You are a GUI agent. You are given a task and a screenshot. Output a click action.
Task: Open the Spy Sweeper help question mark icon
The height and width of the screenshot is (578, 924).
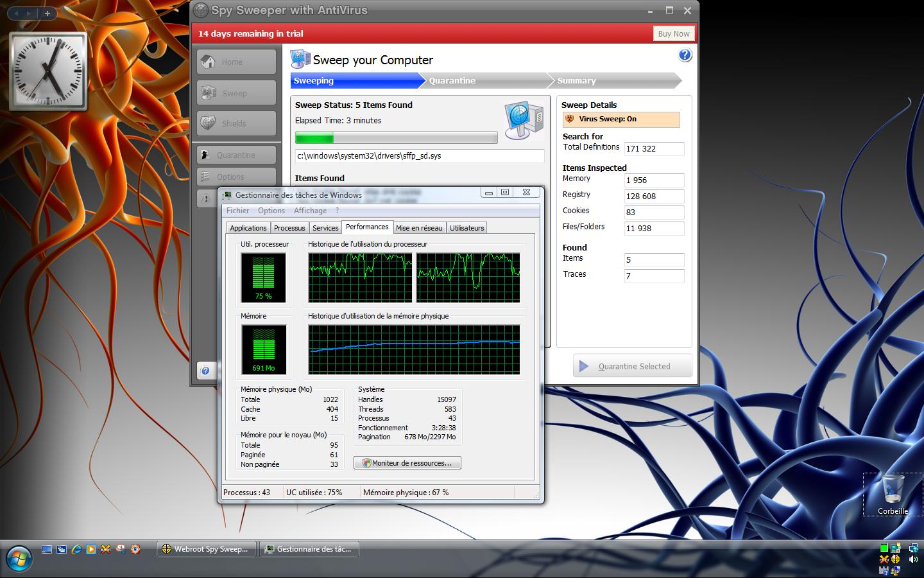[x=685, y=55]
